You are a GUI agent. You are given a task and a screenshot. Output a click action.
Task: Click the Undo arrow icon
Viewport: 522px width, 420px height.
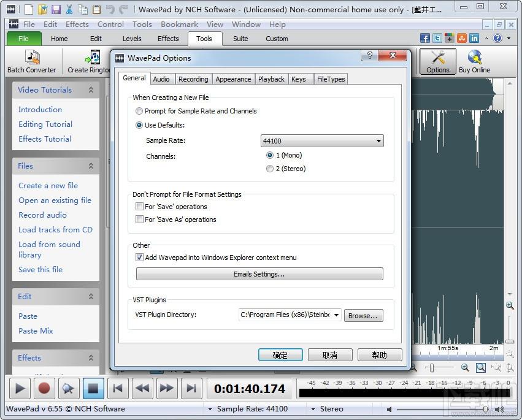point(110,9)
